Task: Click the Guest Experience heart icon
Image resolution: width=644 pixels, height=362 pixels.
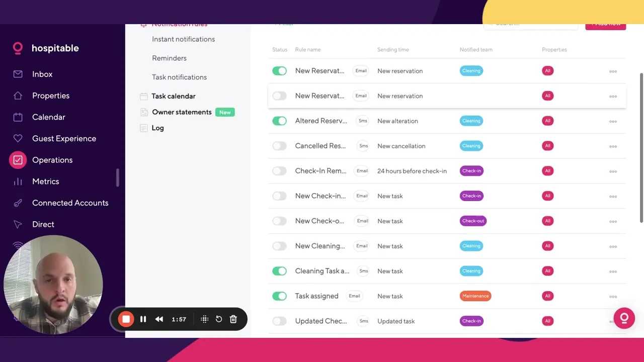Action: (18, 138)
